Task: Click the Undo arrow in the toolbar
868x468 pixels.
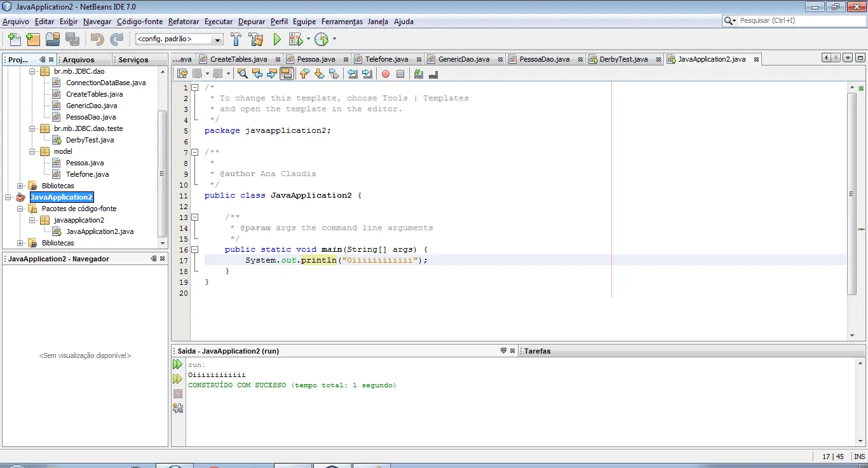Action: tap(97, 39)
